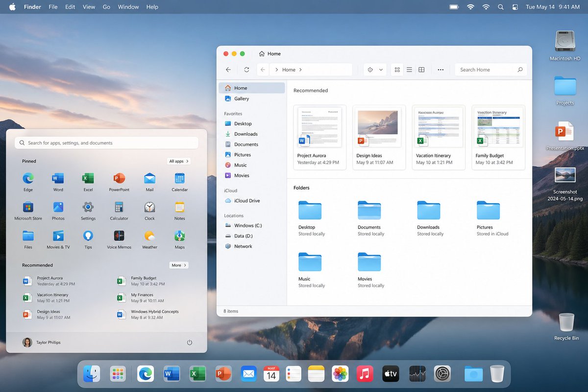The width and height of the screenshot is (588, 392).
Task: Select Data (D:) under Locations
Action: coord(251,236)
